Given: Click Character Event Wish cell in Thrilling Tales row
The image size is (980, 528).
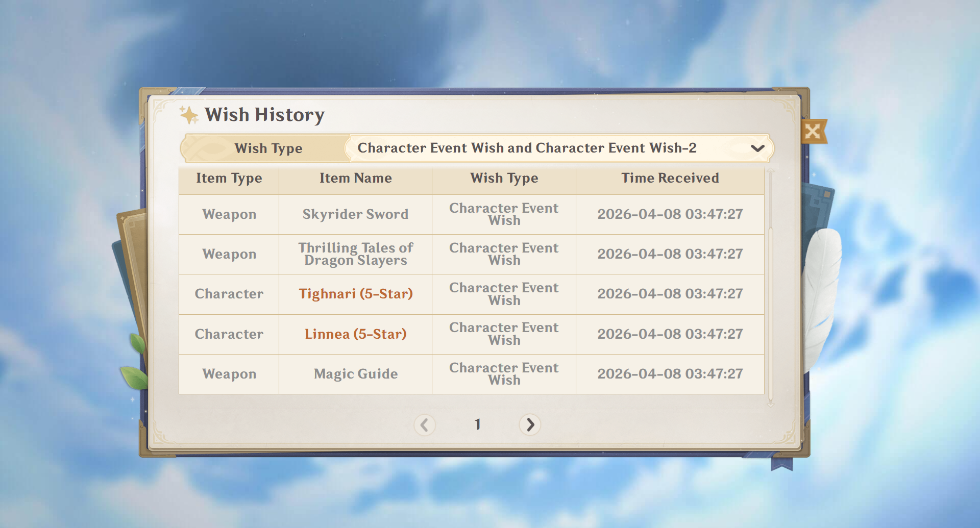Looking at the screenshot, I should click(504, 254).
